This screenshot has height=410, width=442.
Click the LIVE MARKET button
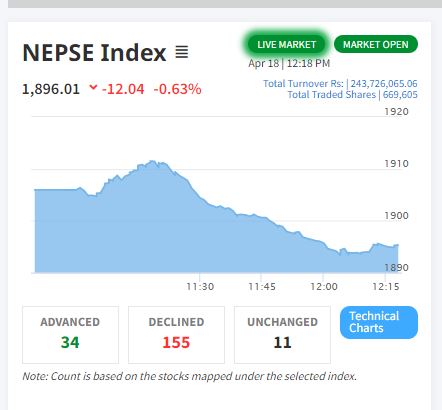point(287,44)
